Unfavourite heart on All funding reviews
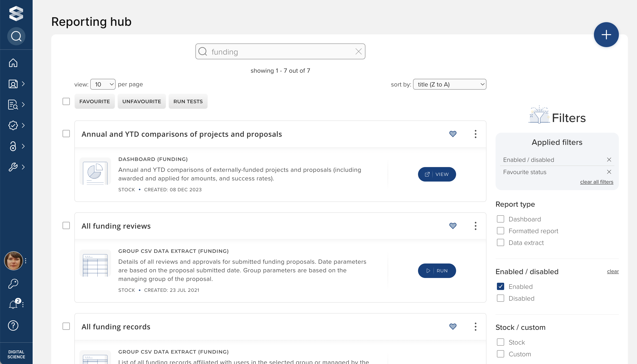Viewport: 637px width, 364px height. (x=452, y=226)
